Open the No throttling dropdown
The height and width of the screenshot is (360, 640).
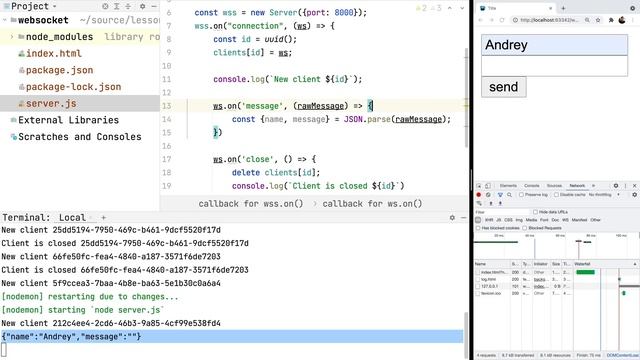(x=604, y=195)
